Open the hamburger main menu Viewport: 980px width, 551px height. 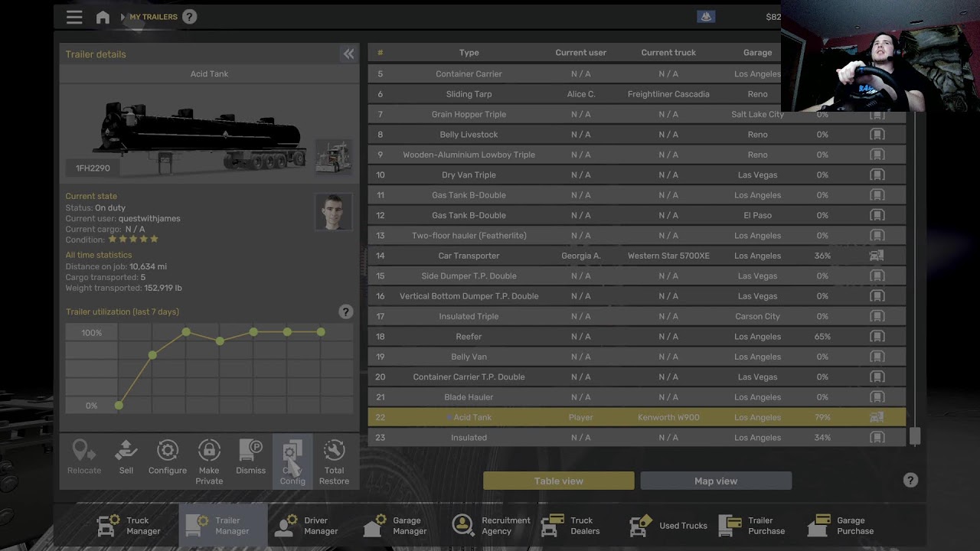74,17
